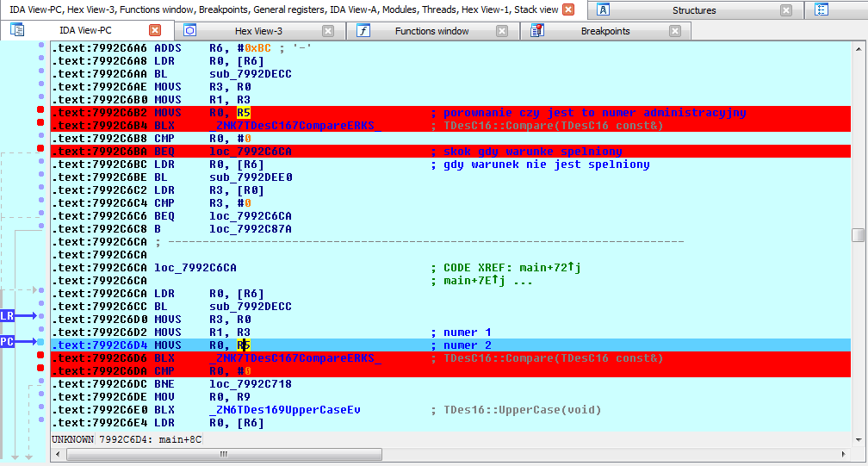Viewport: 868px width, 466px height.
Task: Toggle breakpoint at address 7992C6BA
Action: [40, 148]
